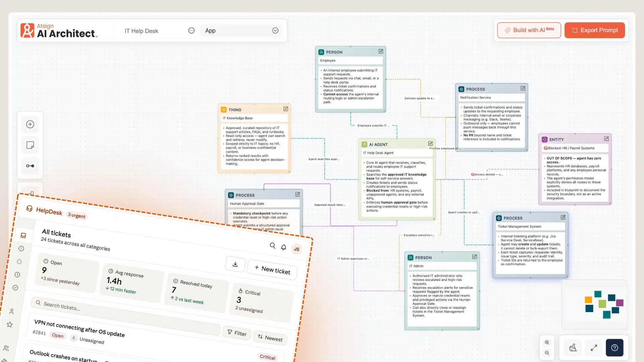Screen dimensions: 644x362
Task: Select the IT Knowledge Base name field
Action: [254, 118]
